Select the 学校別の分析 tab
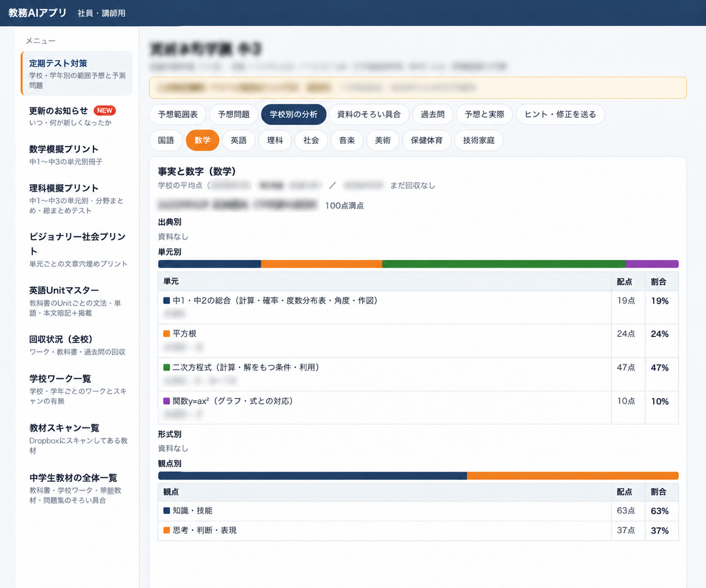The height and width of the screenshot is (588, 706). pos(293,114)
